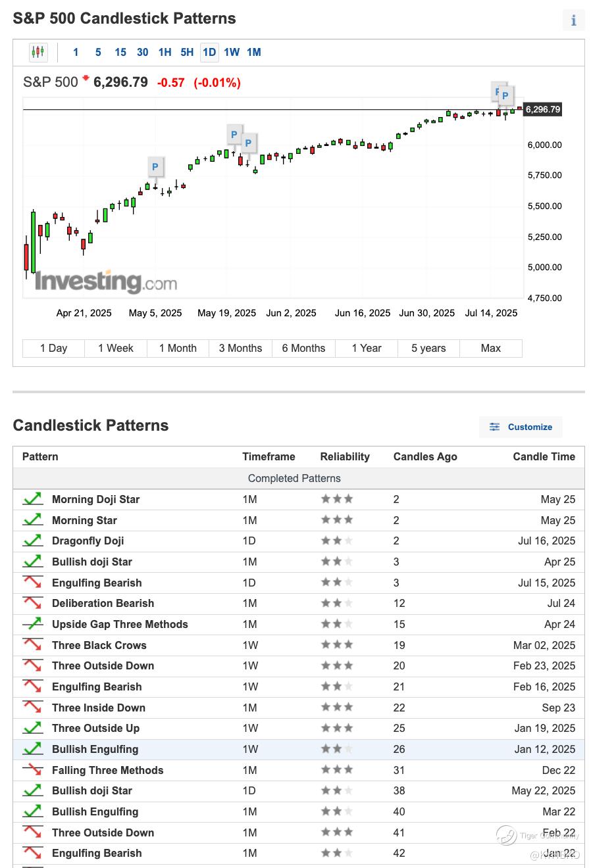Click the Pattern column header
Viewport: 591px width, 868px height.
click(x=40, y=456)
